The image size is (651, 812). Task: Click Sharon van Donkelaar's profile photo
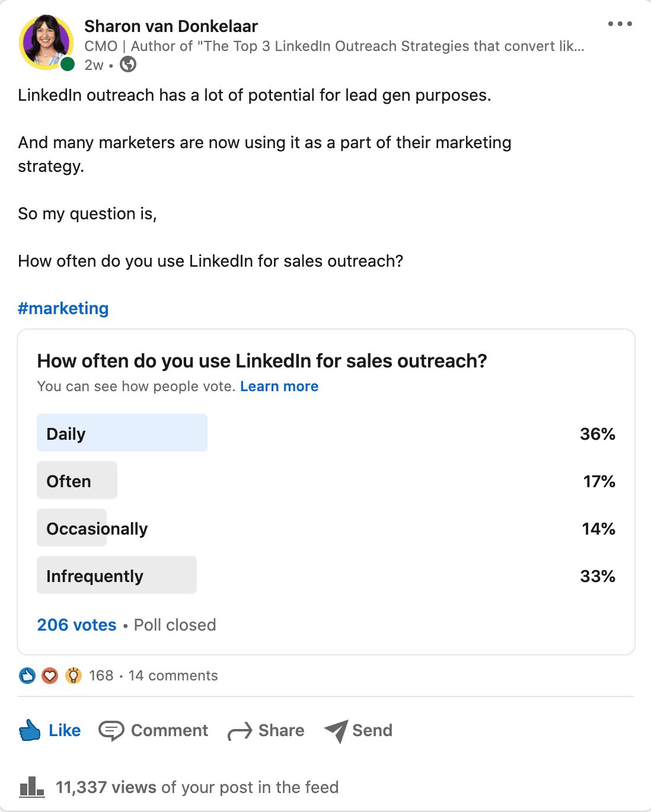(46, 42)
